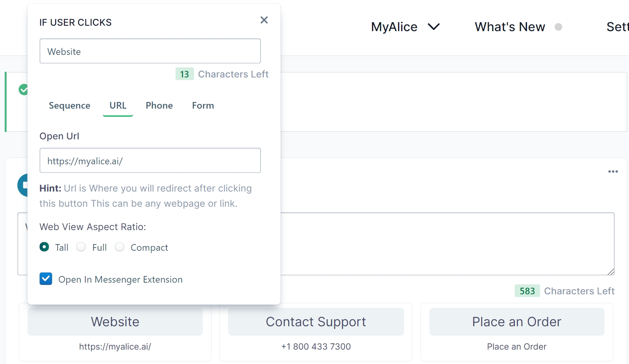Viewport: 629px width, 364px height.
Task: Click the Place an Order button
Action: [x=516, y=322]
